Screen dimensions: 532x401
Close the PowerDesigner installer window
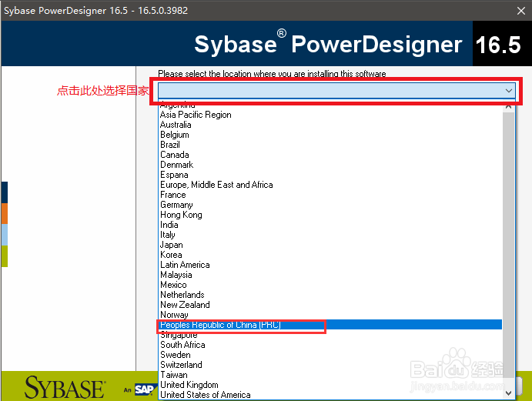point(520,11)
